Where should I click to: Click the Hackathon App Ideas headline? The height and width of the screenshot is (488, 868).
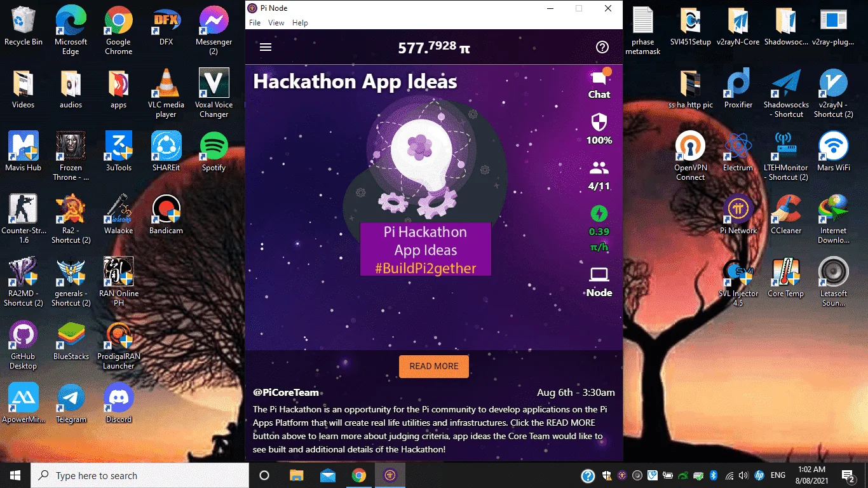point(355,81)
